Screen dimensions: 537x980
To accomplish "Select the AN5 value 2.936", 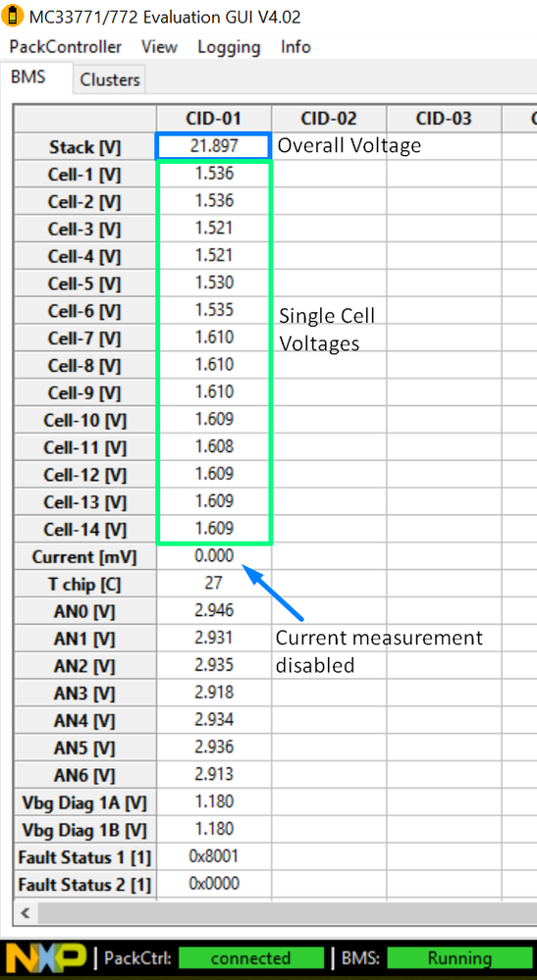I will [214, 748].
